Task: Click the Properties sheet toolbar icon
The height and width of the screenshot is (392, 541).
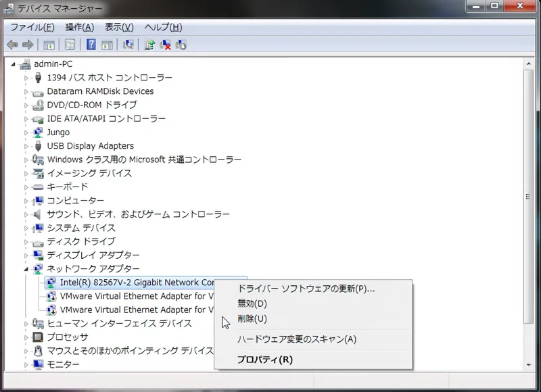Action: tap(69, 45)
